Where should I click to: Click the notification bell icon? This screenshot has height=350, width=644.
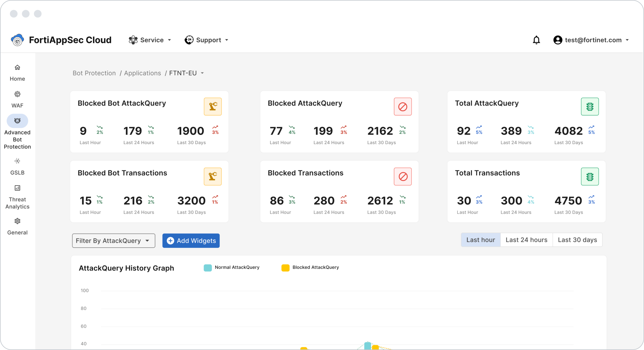[x=536, y=40]
